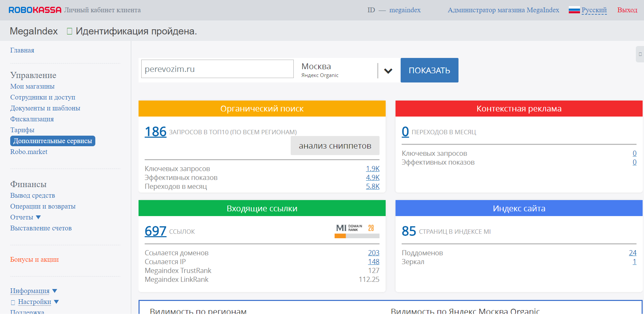Open the 697 incoming links value
Viewport: 644px width, 319px height.
[156, 231]
